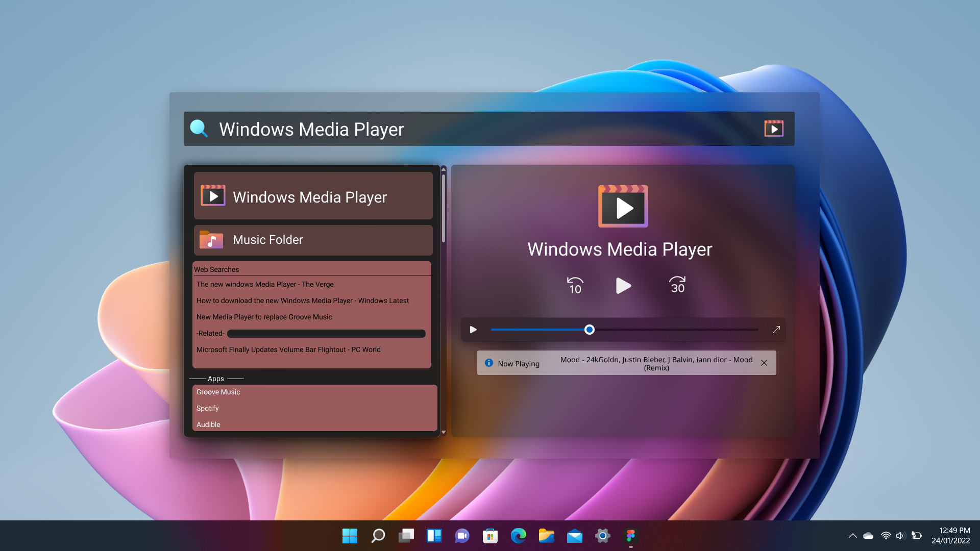Screen dimensions: 980x551
Task: Open Widgets from taskbar
Action: pos(434,536)
